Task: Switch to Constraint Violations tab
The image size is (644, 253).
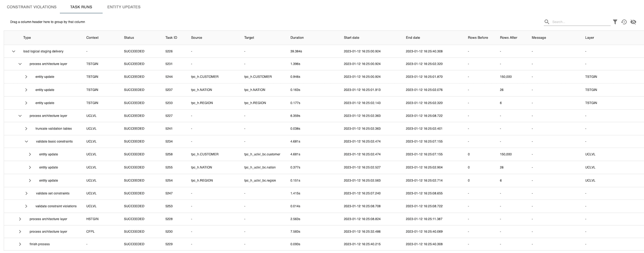Action: [32, 7]
